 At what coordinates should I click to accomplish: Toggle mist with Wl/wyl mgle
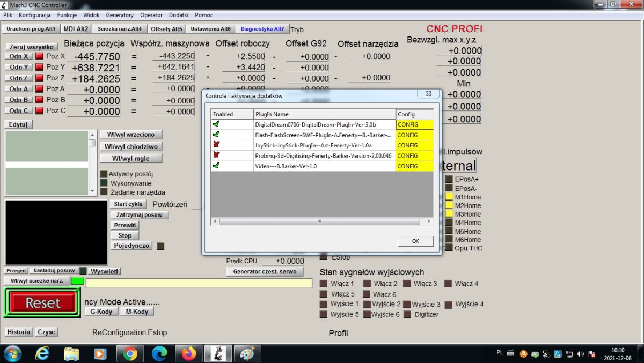(x=131, y=158)
